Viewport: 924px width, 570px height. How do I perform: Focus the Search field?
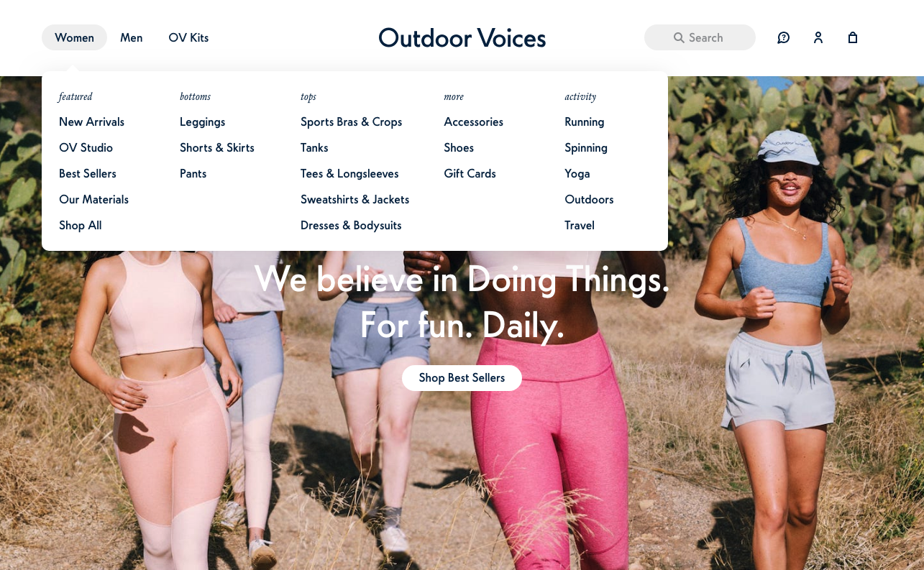pyautogui.click(x=700, y=37)
